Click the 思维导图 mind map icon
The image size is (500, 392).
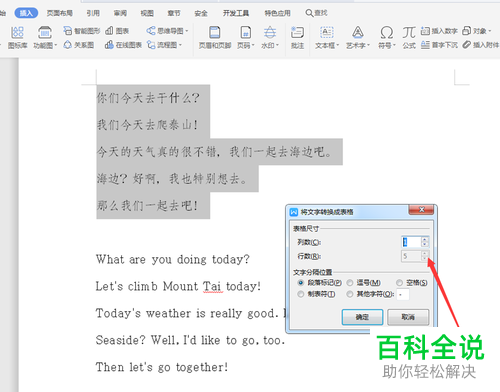click(151, 31)
